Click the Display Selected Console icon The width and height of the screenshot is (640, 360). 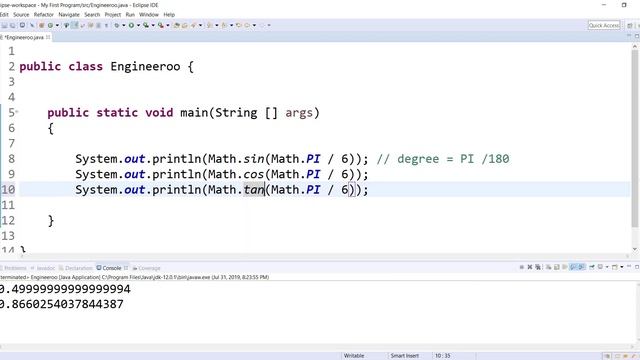click(600, 267)
